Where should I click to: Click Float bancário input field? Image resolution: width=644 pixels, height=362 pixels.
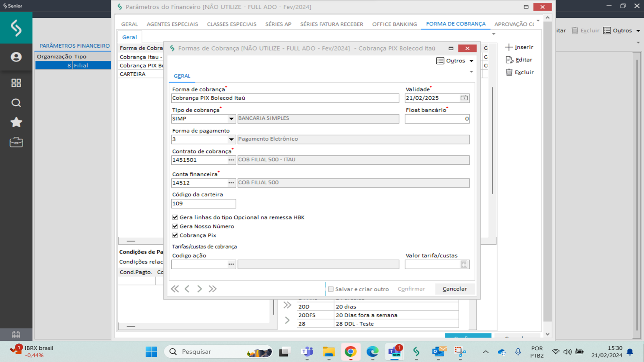tap(437, 119)
